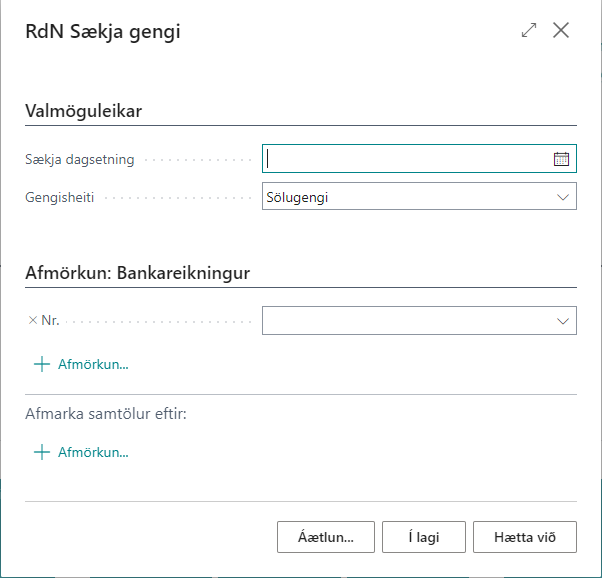
Task: Focus the Sækja dagsetning date field
Action: [405, 159]
